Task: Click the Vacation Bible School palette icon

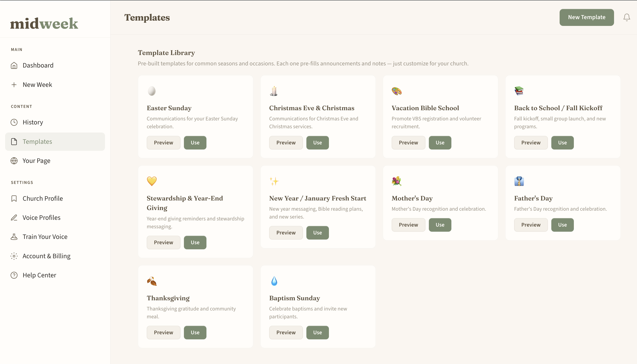Action: point(397,91)
